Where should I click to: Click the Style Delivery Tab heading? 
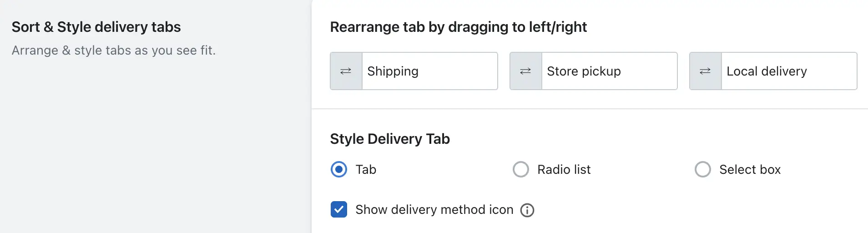point(390,139)
